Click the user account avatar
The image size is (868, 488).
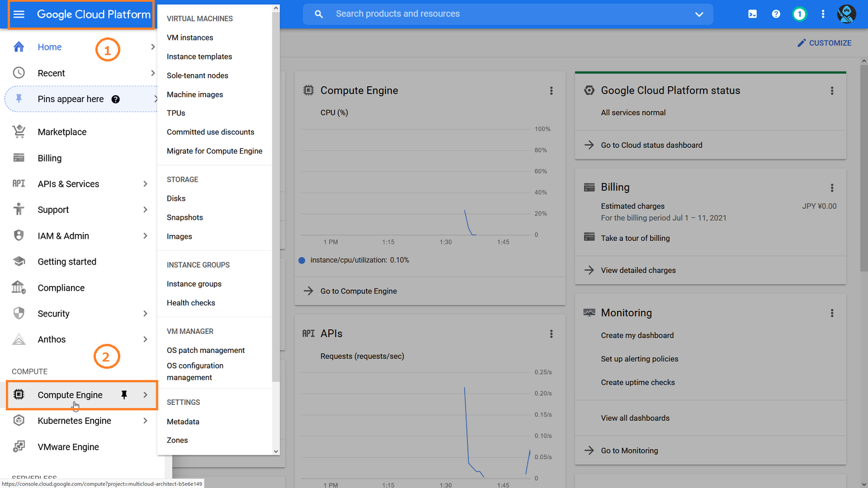846,14
